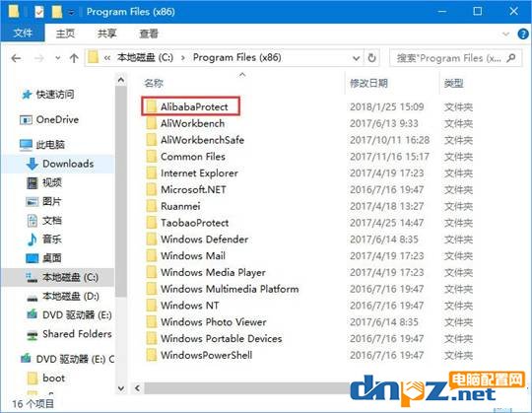
Task: Click the New Folder quick access icon
Action: (57, 12)
